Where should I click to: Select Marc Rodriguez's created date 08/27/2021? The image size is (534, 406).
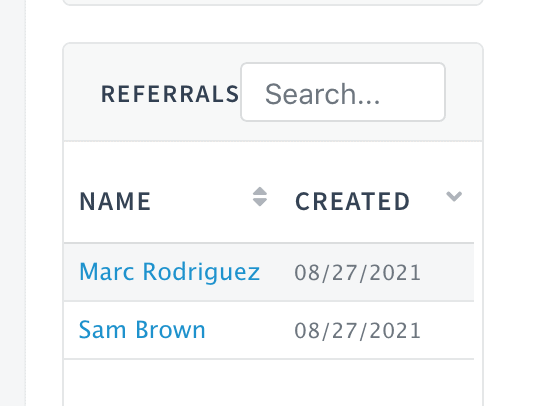pos(358,273)
